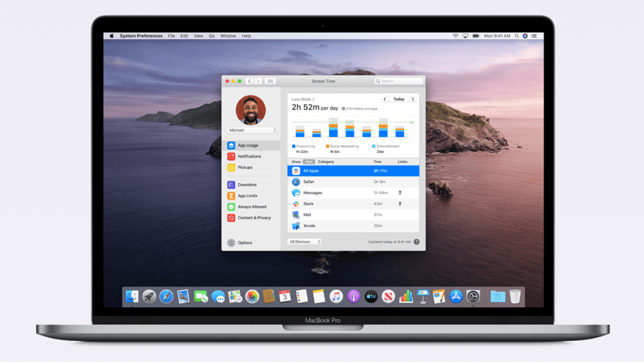Show all preferences grid button
The width and height of the screenshot is (644, 362).
coord(270,81)
